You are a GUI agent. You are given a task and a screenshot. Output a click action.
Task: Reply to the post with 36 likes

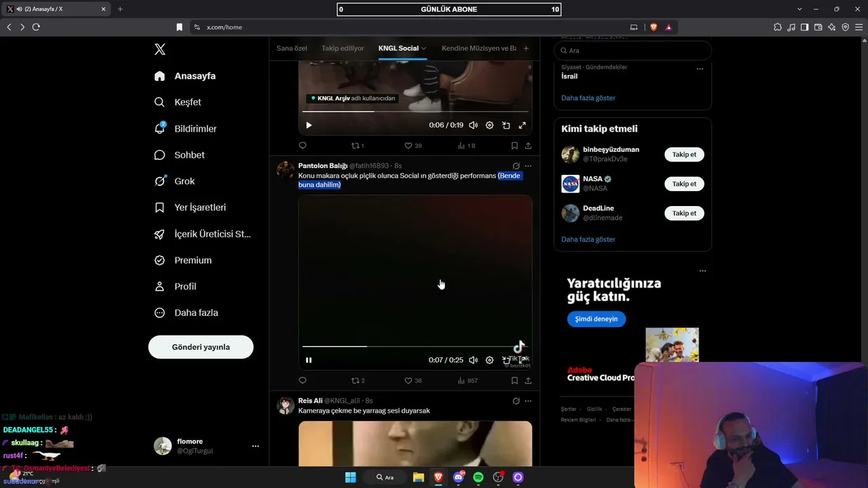point(302,381)
